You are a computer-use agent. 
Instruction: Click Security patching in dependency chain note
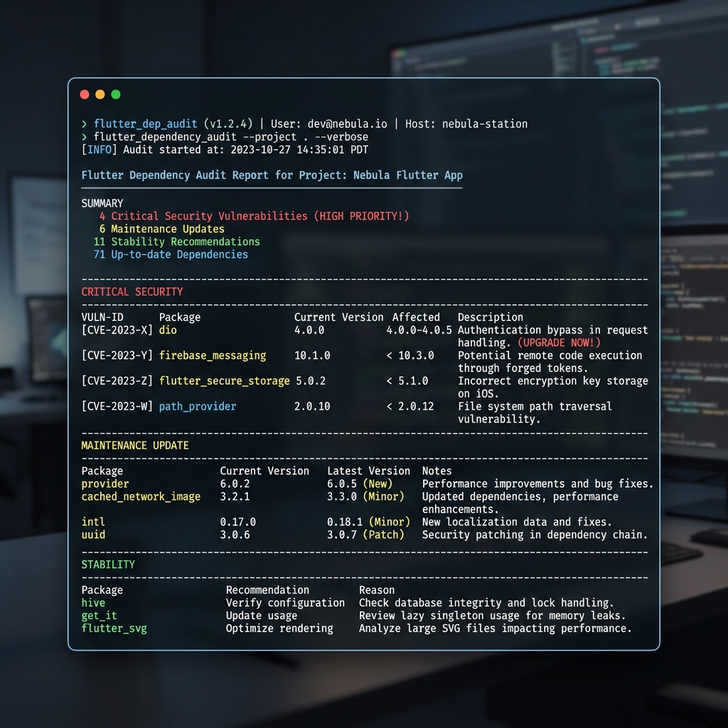click(x=535, y=535)
